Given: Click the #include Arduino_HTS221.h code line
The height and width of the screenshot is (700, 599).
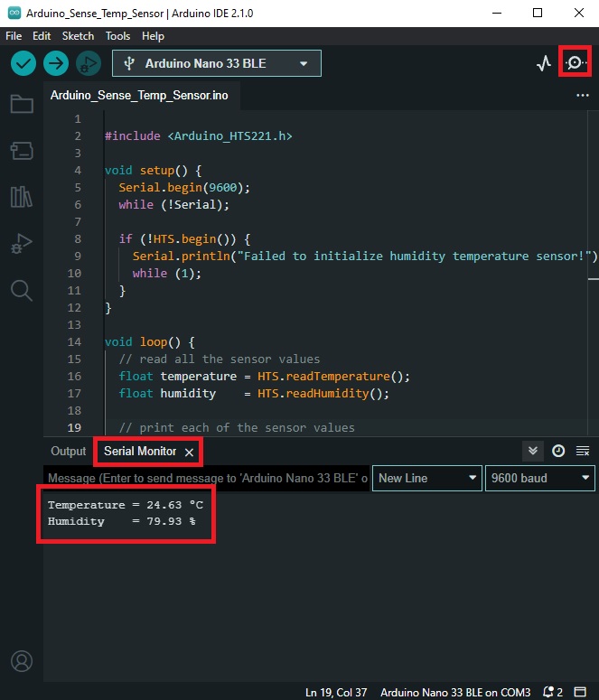Looking at the screenshot, I should [x=199, y=135].
